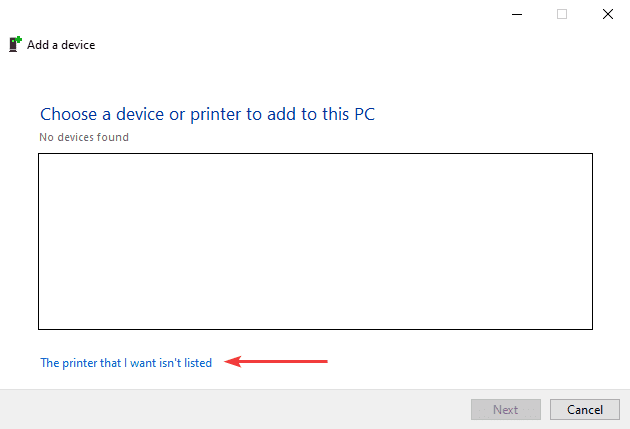The width and height of the screenshot is (630, 429).
Task: Click the "No devices found" status text
Action: [x=84, y=137]
